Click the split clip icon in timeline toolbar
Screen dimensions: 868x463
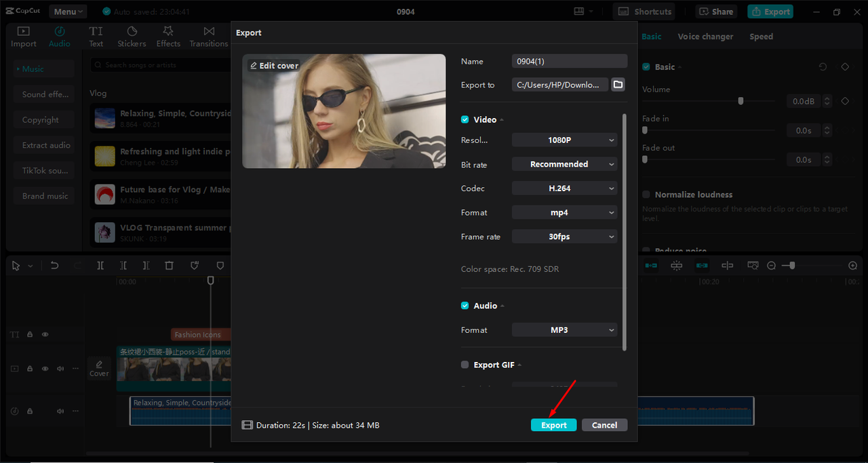tap(100, 266)
